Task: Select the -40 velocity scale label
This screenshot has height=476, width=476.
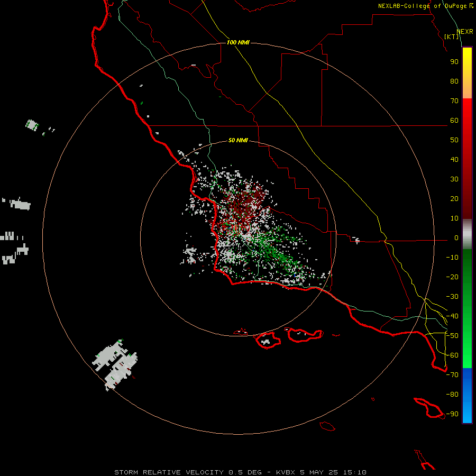Action: pyautogui.click(x=452, y=316)
